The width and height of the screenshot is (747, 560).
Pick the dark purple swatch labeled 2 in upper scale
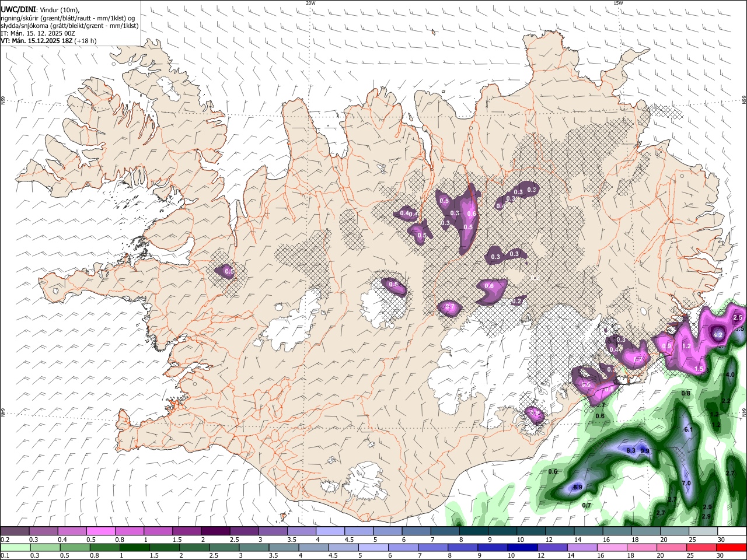(215, 531)
